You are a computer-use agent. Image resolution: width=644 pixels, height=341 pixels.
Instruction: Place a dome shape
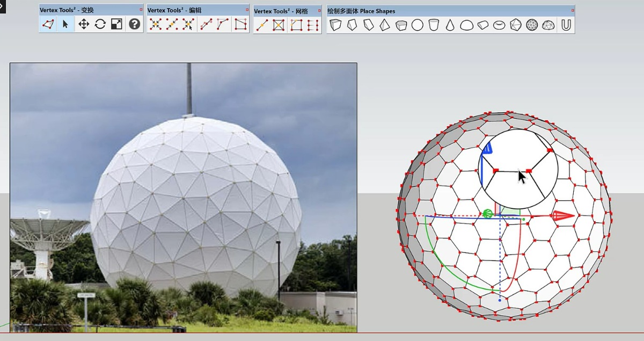466,25
